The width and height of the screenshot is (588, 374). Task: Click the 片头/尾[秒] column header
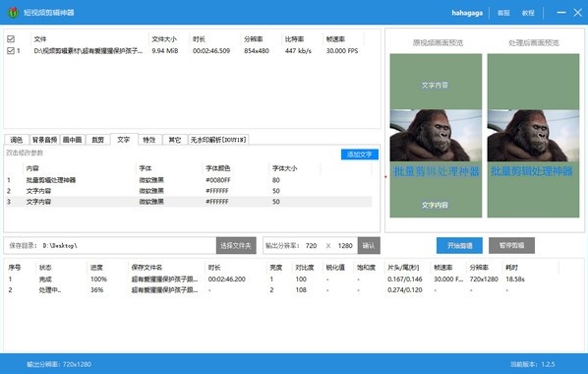click(403, 268)
